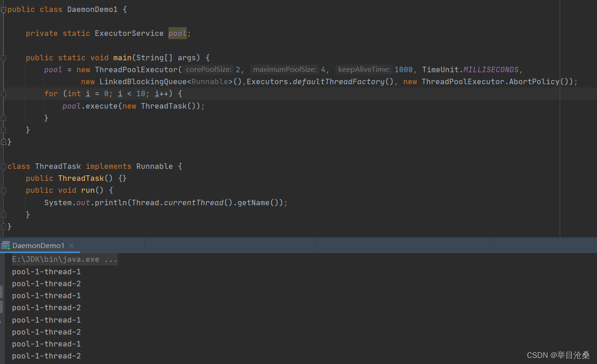Click the run method name

click(88, 191)
